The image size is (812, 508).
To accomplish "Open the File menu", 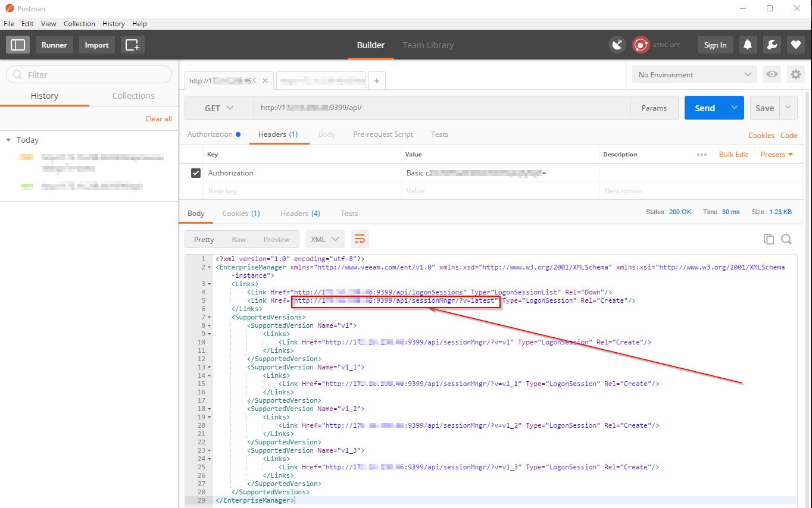I will tap(9, 24).
